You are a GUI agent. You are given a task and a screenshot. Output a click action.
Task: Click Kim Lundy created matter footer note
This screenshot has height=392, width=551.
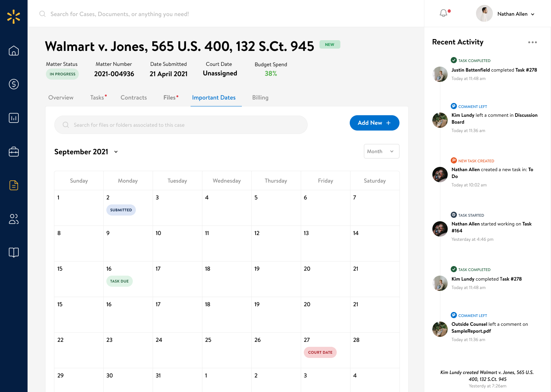[487, 376]
